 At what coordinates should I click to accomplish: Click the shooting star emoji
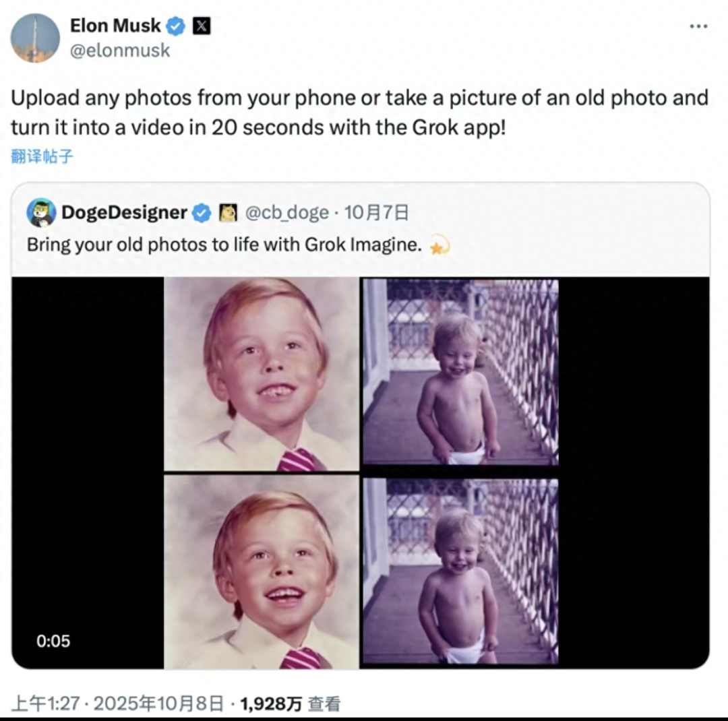(439, 246)
